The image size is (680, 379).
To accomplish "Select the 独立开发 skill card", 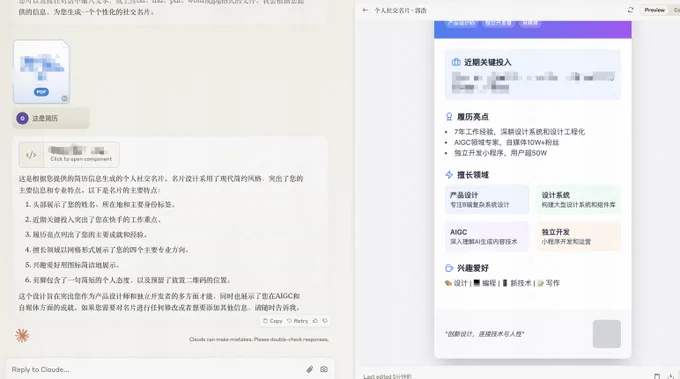I will coord(579,236).
